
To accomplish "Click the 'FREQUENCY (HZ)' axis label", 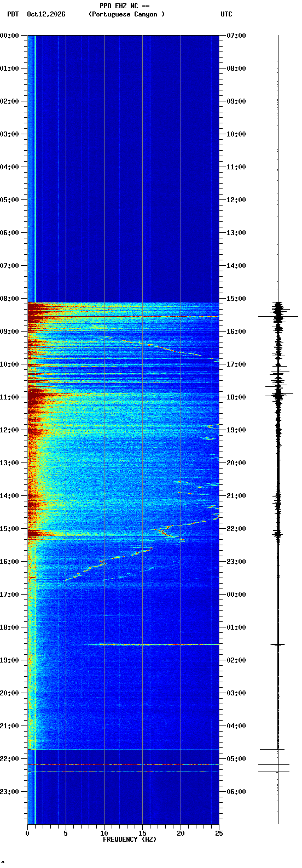I will click(x=130, y=840).
